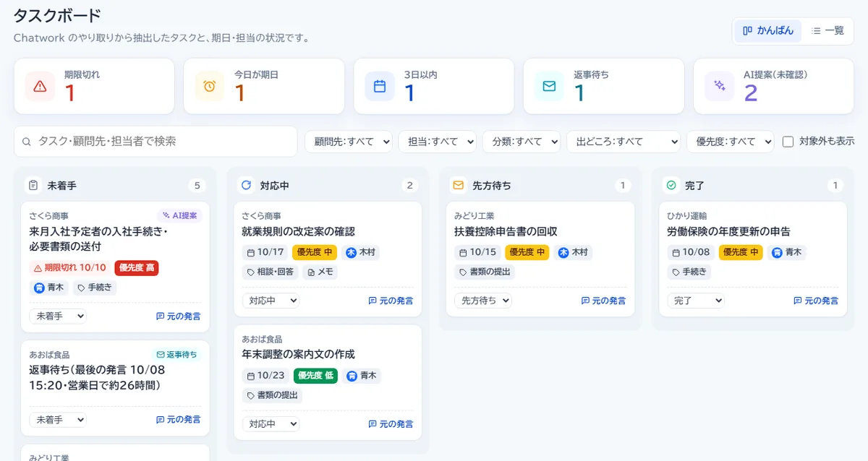Viewport: 868px width, 461px height.
Task: Click the green 優先度 低 badge
Action: 315,376
